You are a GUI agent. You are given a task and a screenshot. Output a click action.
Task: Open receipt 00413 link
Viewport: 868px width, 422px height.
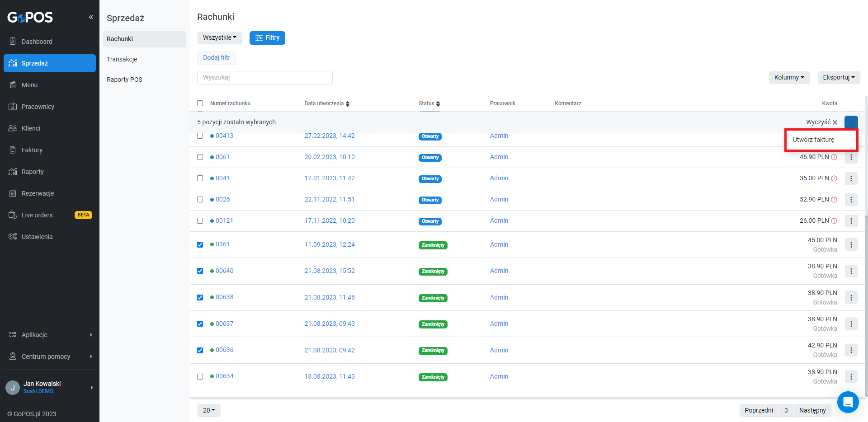tap(225, 136)
